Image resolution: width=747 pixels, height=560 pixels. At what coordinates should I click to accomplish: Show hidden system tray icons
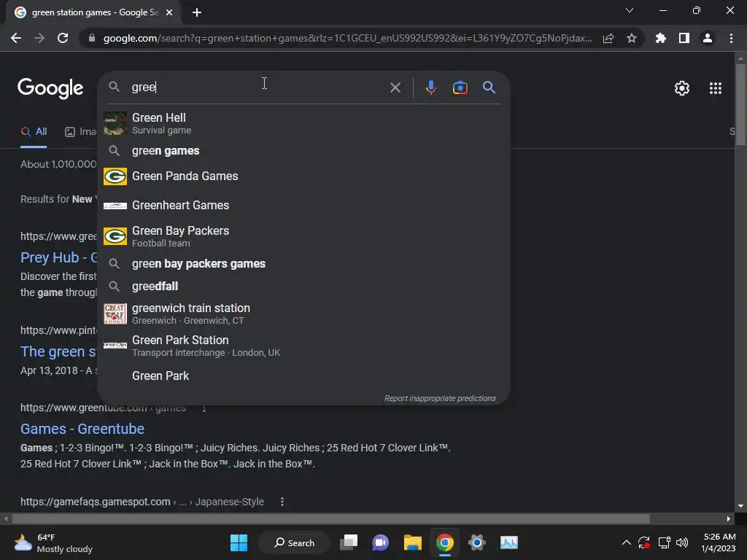tap(627, 542)
